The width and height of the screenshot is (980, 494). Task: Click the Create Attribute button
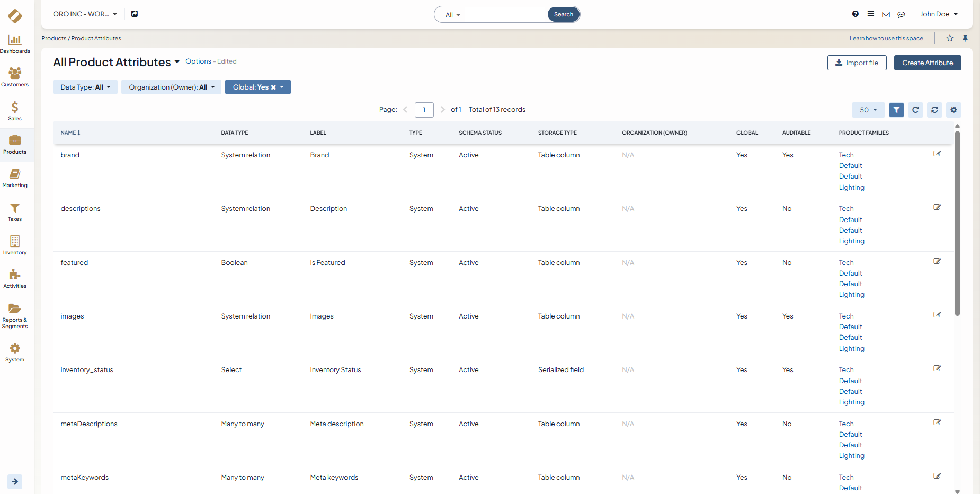[x=927, y=63]
